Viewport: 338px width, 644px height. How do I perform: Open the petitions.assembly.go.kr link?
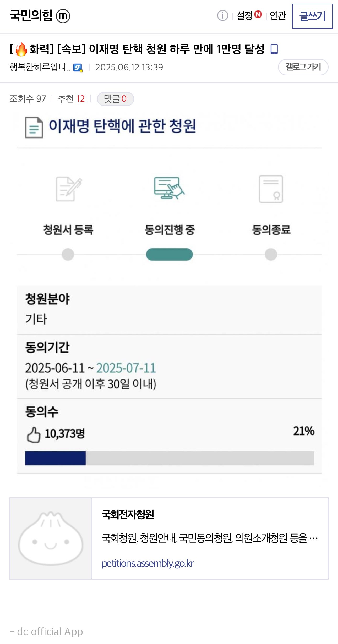tap(148, 563)
